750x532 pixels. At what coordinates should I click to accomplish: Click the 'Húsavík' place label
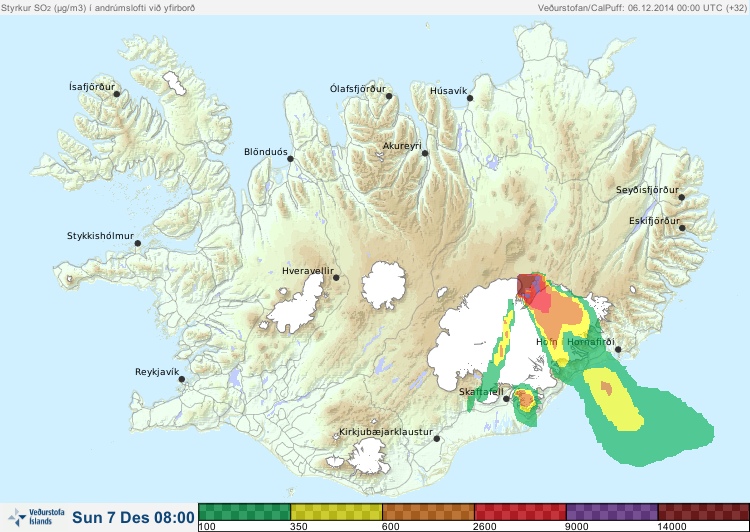click(449, 90)
